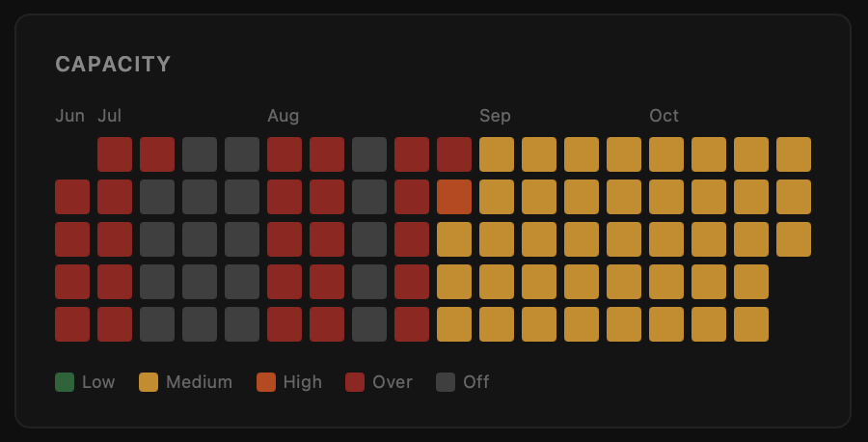868x442 pixels.
Task: Click the green Low legend swatch
Action: point(65,382)
